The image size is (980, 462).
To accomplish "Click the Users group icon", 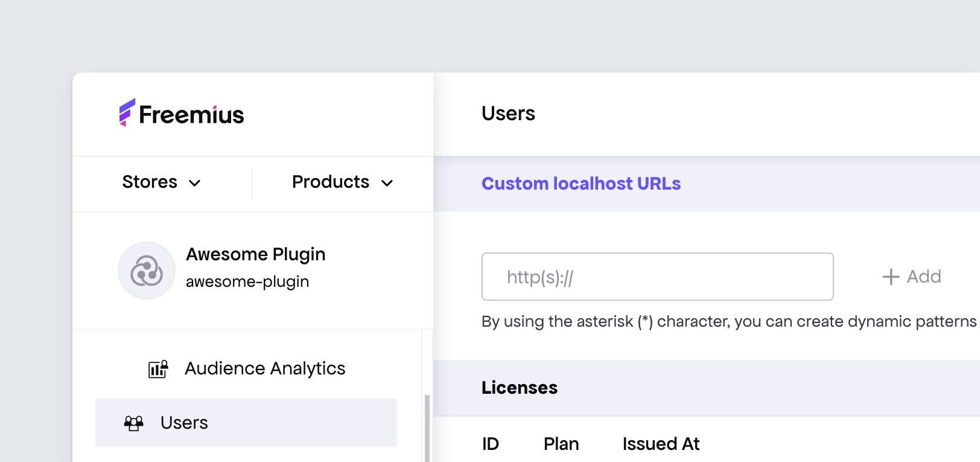I will coord(134,423).
